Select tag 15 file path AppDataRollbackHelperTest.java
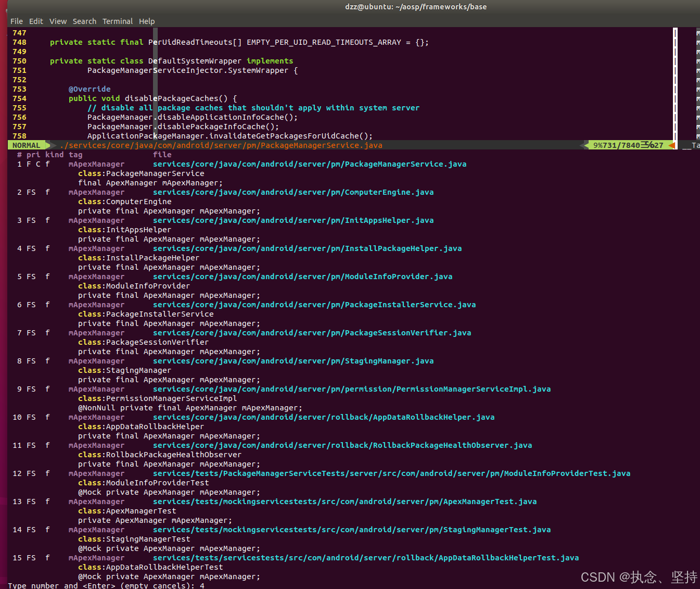This screenshot has height=589, width=700. 366,558
